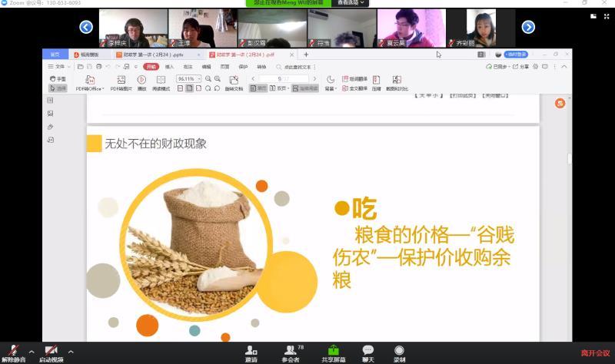
Task: Collapse the ribbon with chevron
Action: (564, 67)
